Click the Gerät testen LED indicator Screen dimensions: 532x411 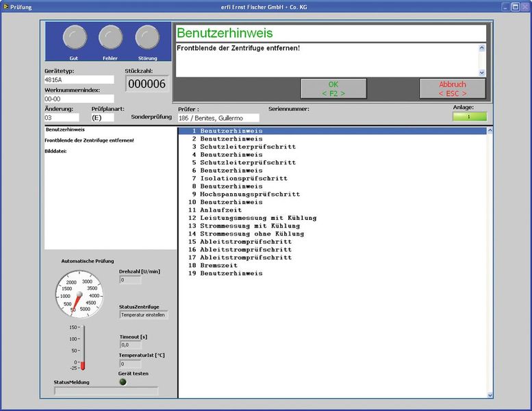pyautogui.click(x=123, y=382)
